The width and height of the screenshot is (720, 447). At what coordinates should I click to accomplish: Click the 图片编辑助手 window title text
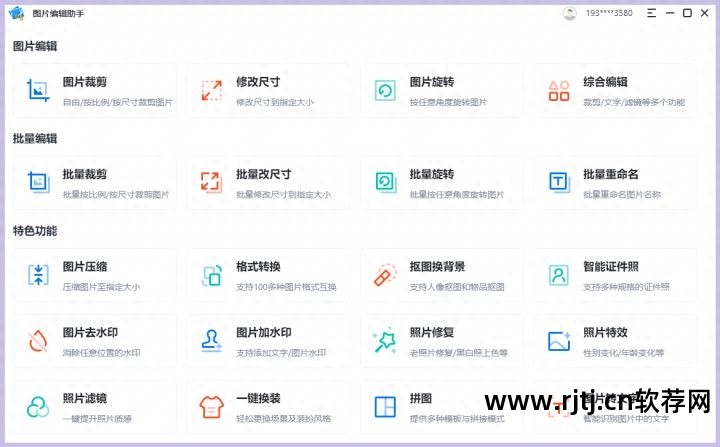(58, 14)
